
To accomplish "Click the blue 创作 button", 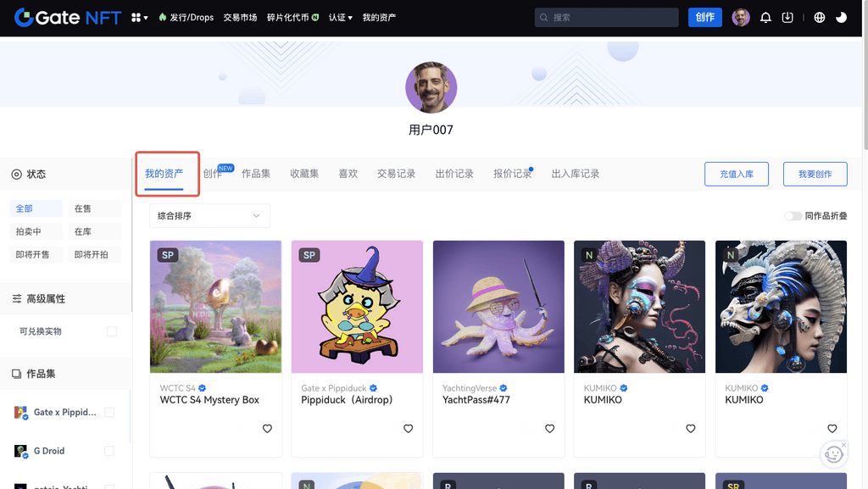I will (x=704, y=17).
